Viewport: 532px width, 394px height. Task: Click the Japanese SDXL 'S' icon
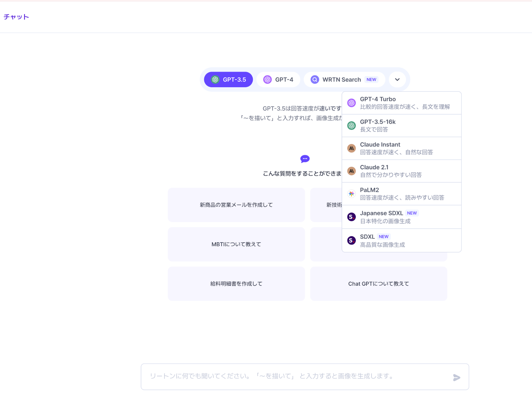351,217
